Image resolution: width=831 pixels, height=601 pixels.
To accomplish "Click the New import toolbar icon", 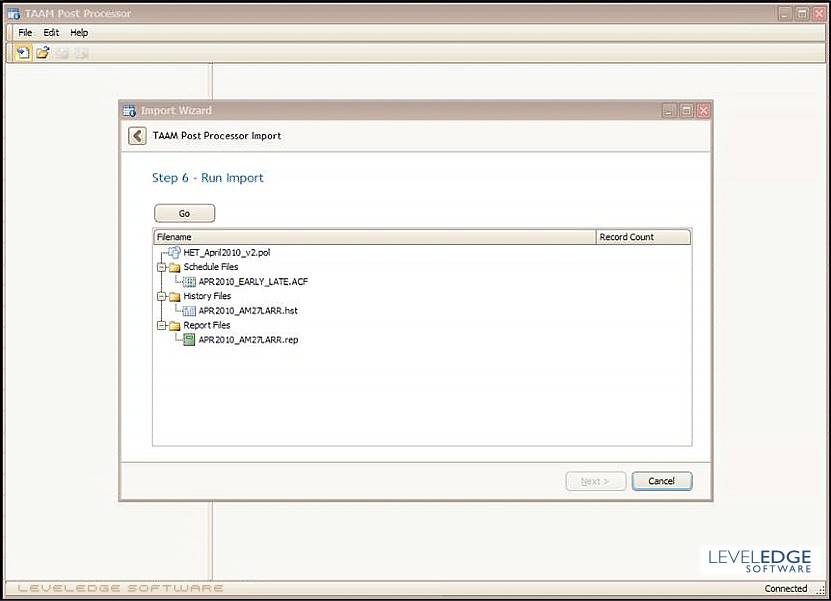I will coord(23,52).
